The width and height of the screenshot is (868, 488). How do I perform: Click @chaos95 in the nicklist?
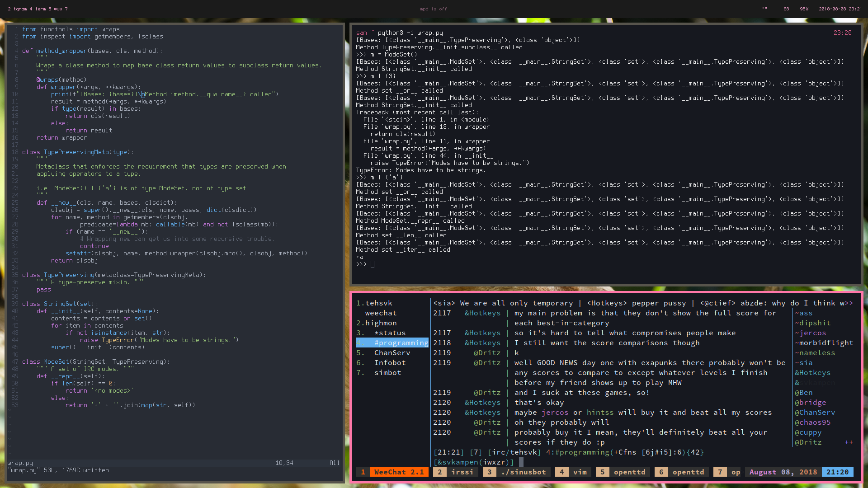pyautogui.click(x=812, y=422)
